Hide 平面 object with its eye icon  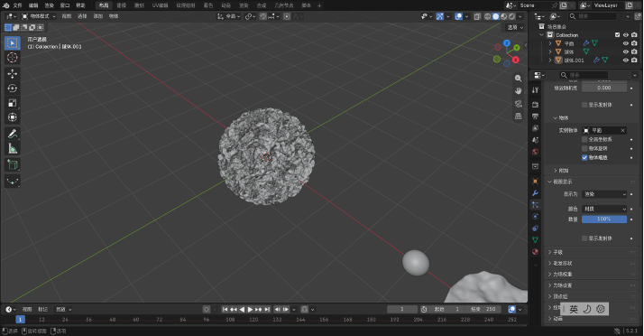[x=626, y=43]
